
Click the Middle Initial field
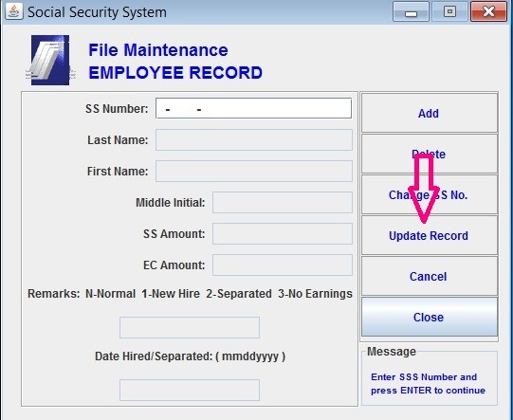(x=283, y=202)
